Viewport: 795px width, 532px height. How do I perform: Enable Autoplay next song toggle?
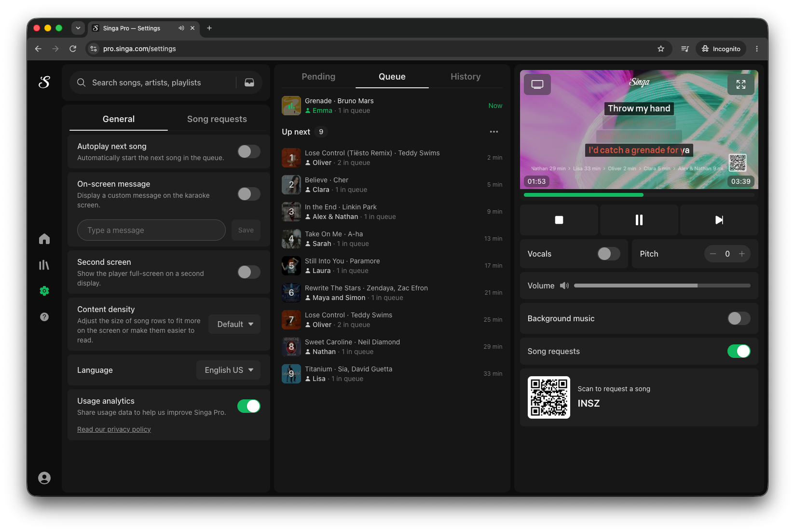click(249, 151)
